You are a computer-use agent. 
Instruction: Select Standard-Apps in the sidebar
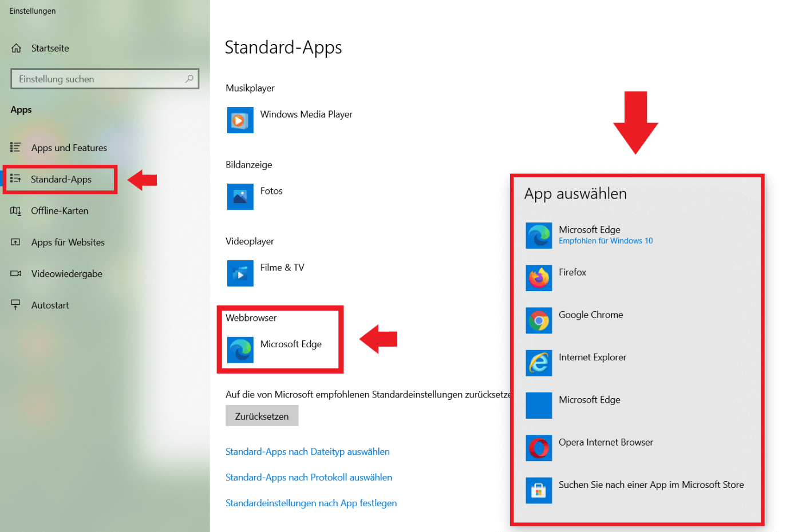(61, 179)
